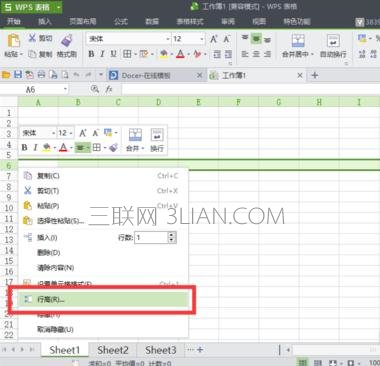
Task: Expand the quick access toolbar customize arrow
Action: [x=101, y=75]
